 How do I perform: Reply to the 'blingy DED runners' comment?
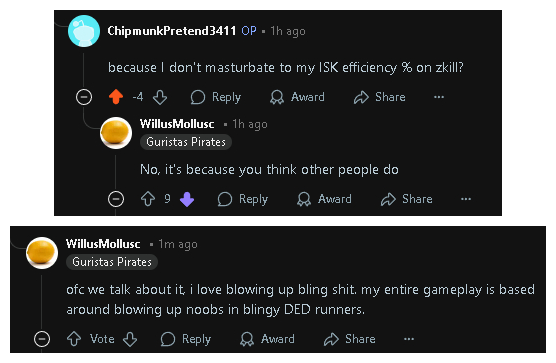pos(185,339)
